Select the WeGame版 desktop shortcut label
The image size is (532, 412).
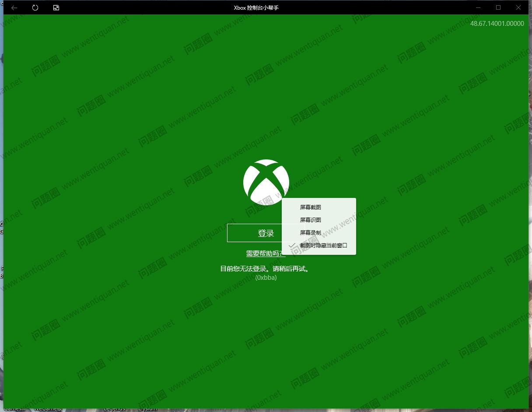(x=48, y=409)
